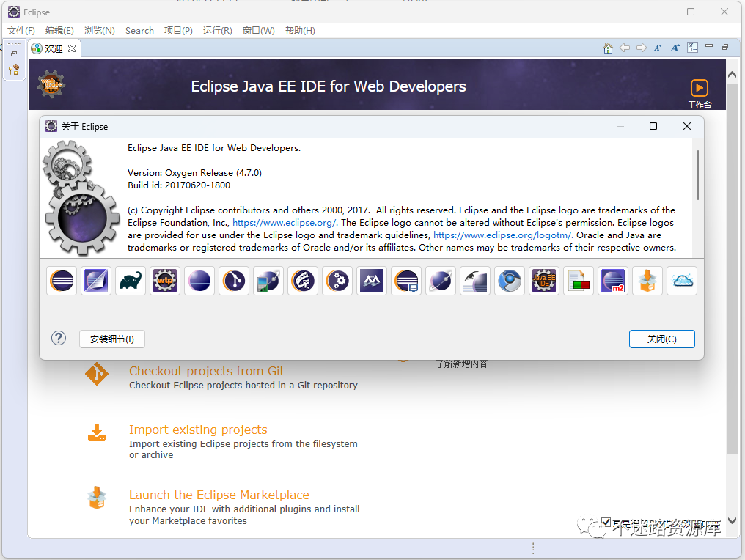The width and height of the screenshot is (745, 560).
Task: Click the orange import download icon
Action: point(97,432)
